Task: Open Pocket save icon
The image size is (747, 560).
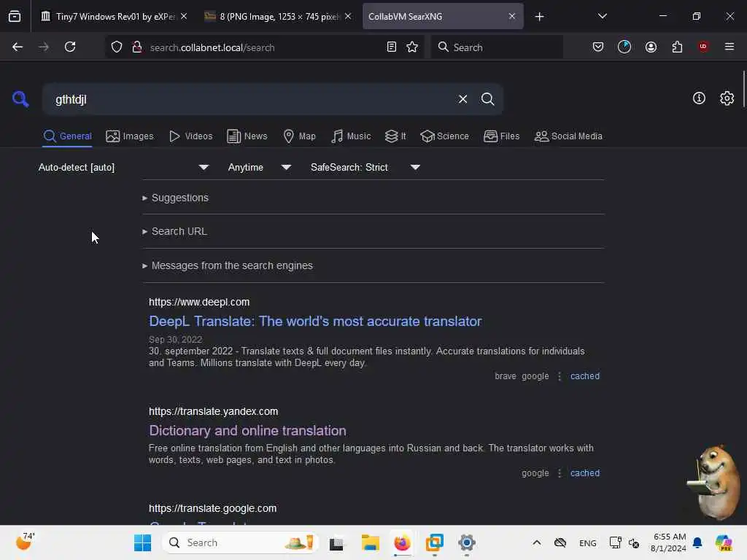Action: coord(598,47)
